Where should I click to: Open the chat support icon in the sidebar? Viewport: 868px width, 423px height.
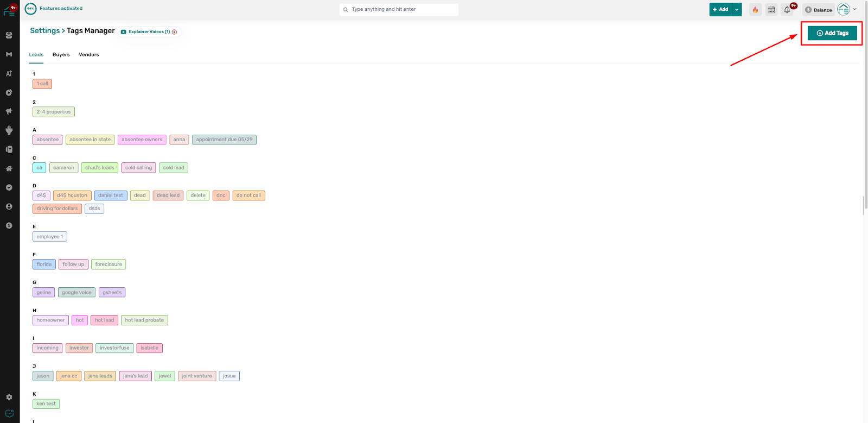9,413
